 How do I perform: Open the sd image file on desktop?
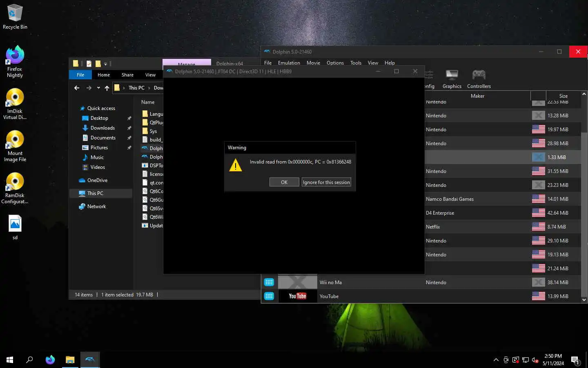15,227
